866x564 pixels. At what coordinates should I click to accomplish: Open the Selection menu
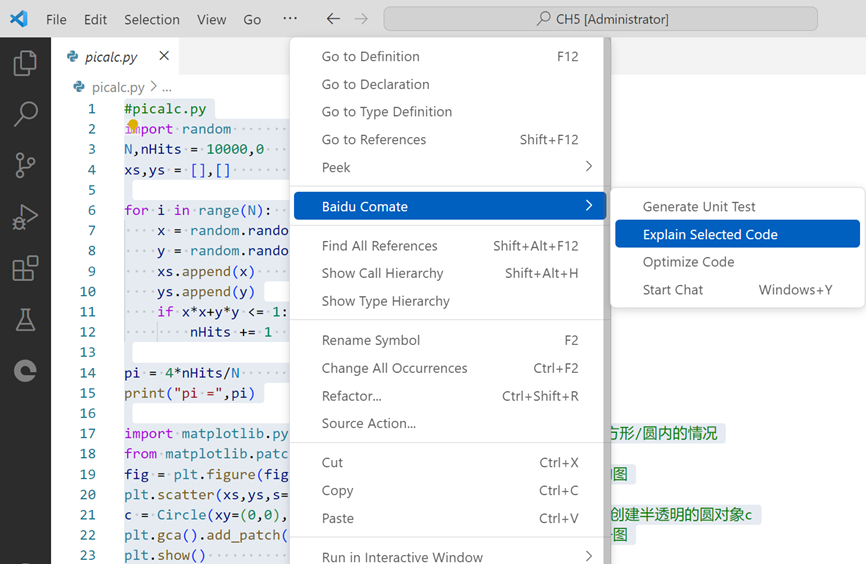click(152, 19)
